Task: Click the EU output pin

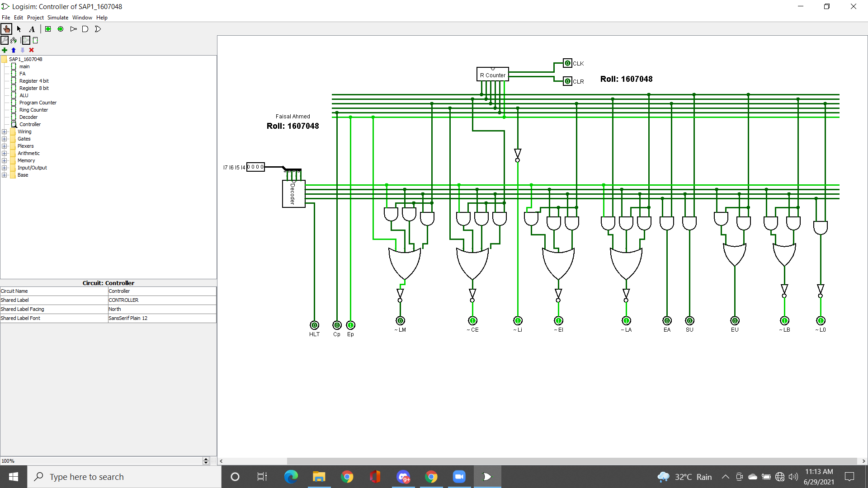Action: point(735,320)
